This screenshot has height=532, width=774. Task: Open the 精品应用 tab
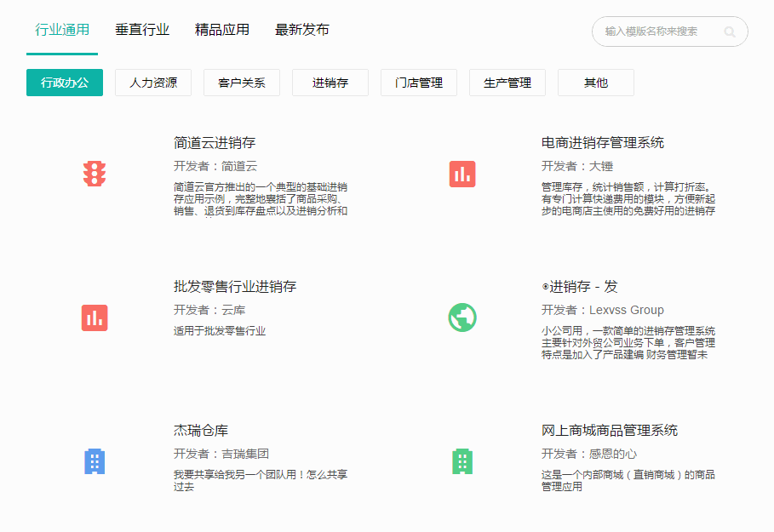pos(222,30)
